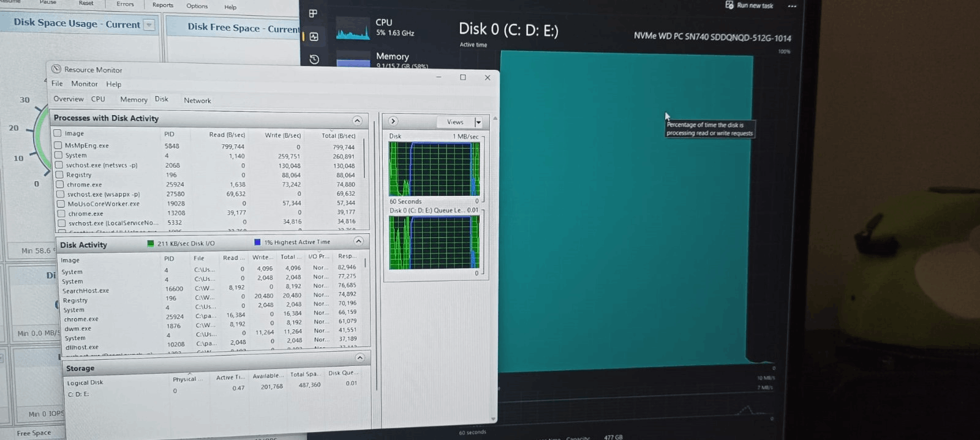Open the Views dropdown arrow

[478, 122]
